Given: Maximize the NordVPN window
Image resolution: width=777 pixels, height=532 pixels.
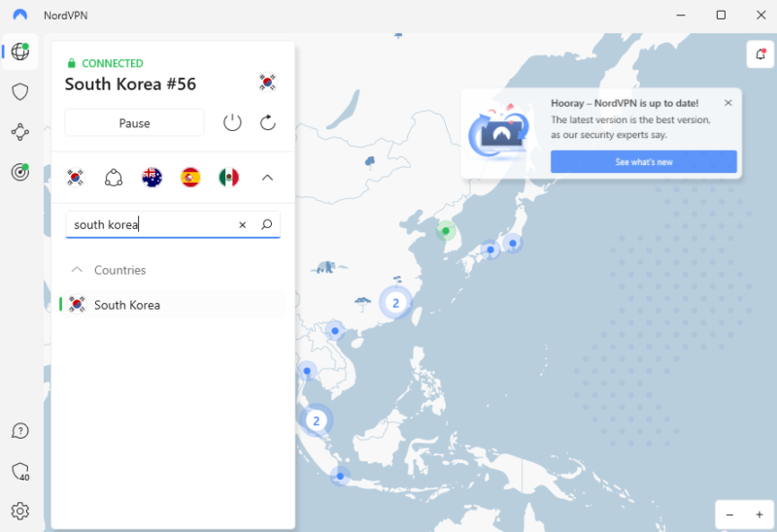Looking at the screenshot, I should [x=721, y=15].
